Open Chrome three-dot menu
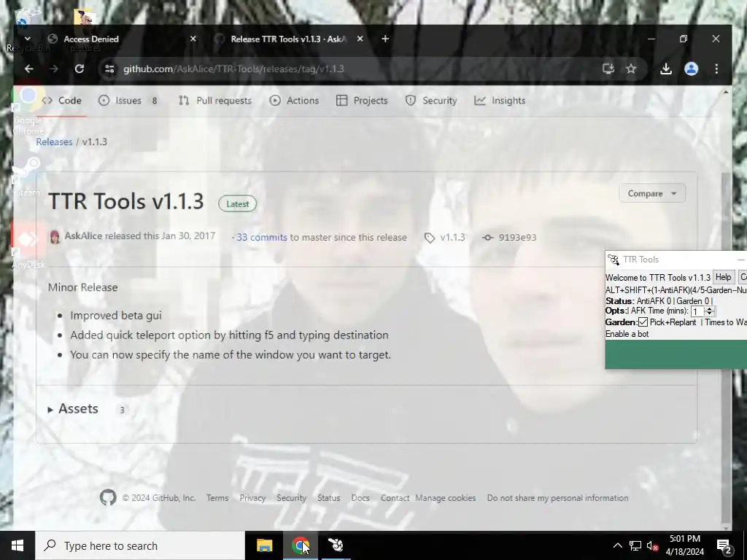 coord(716,69)
